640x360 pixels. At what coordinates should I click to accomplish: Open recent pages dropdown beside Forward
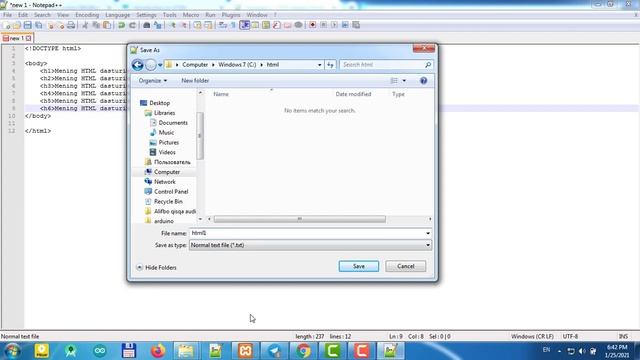tap(160, 65)
